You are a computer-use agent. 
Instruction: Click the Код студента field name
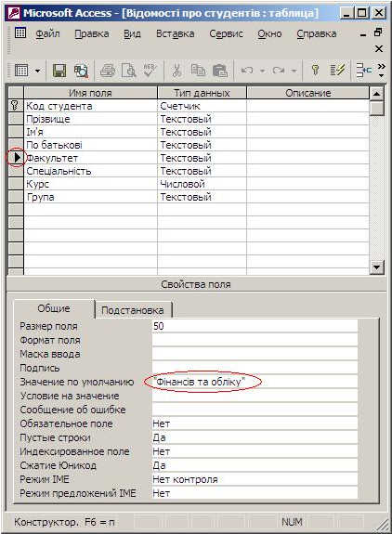click(x=90, y=106)
